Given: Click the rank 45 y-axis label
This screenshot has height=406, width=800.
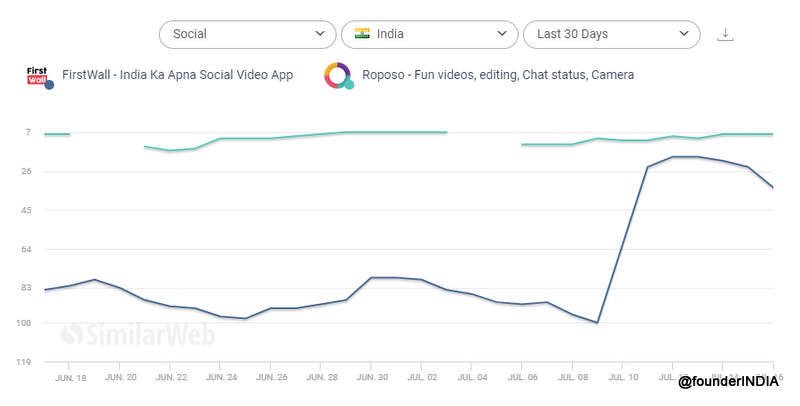Looking at the screenshot, I should 26,210.
